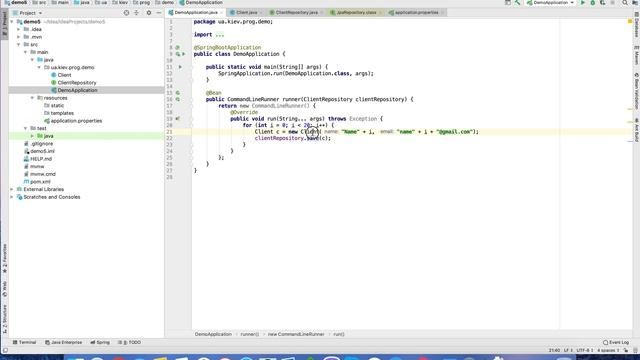Open Search Everywhere magnifier icon
This screenshot has width=640, height=360.
tap(625, 3)
